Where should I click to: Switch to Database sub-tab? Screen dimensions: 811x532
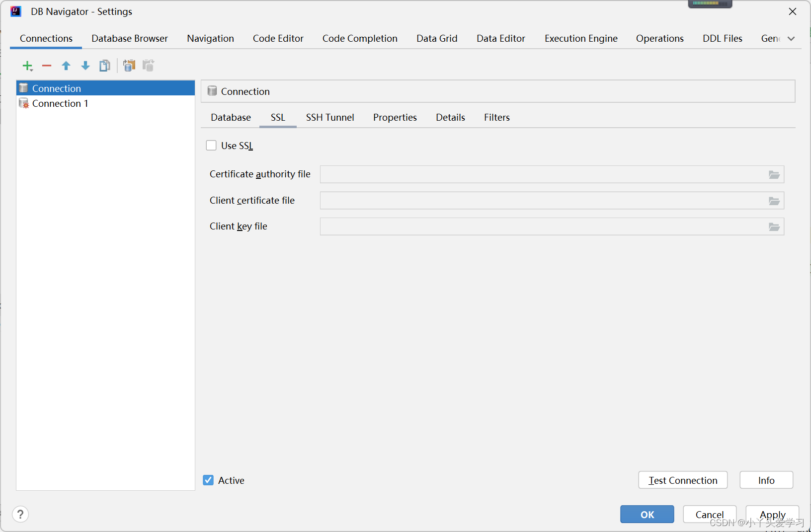(231, 118)
